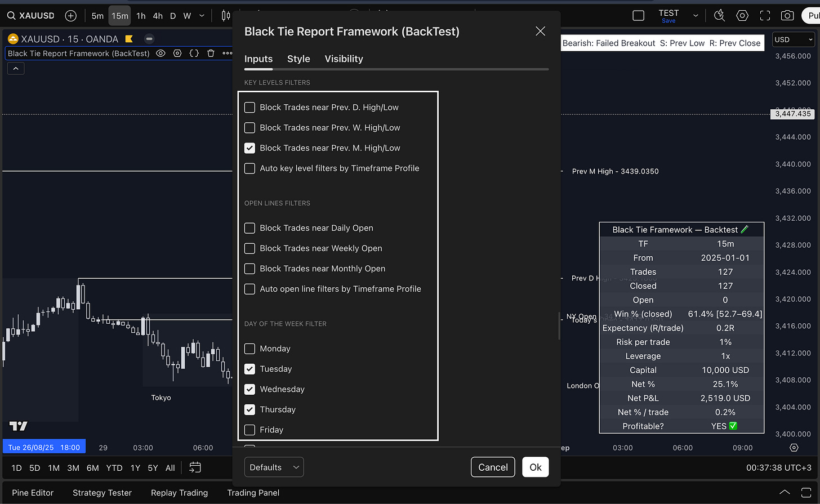Viewport: 820px width, 504px height.
Task: Open the Defaults dropdown
Action: click(x=274, y=467)
